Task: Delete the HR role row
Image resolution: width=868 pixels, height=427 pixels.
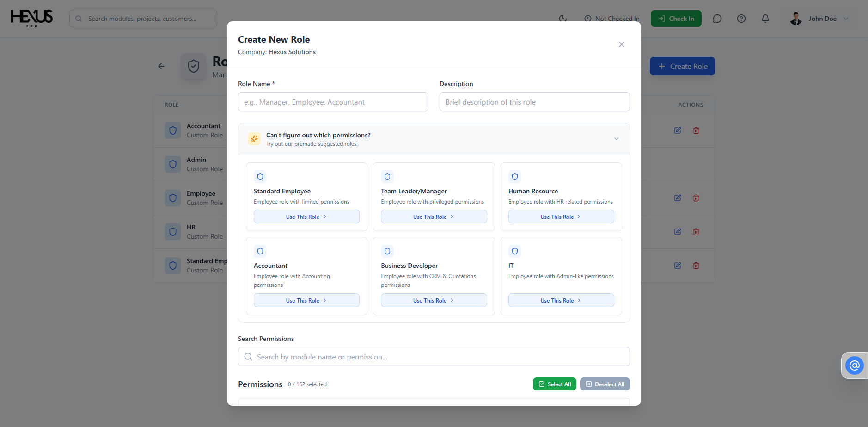Action: pyautogui.click(x=696, y=232)
